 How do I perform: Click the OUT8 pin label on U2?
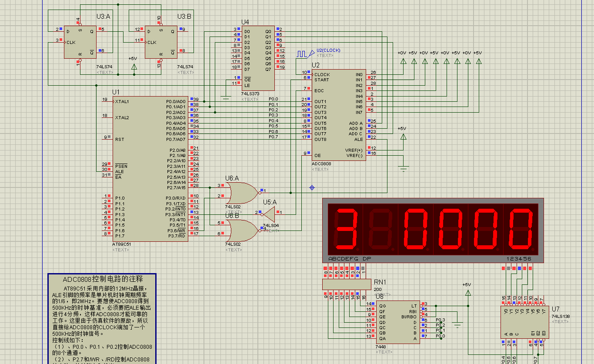click(320, 139)
